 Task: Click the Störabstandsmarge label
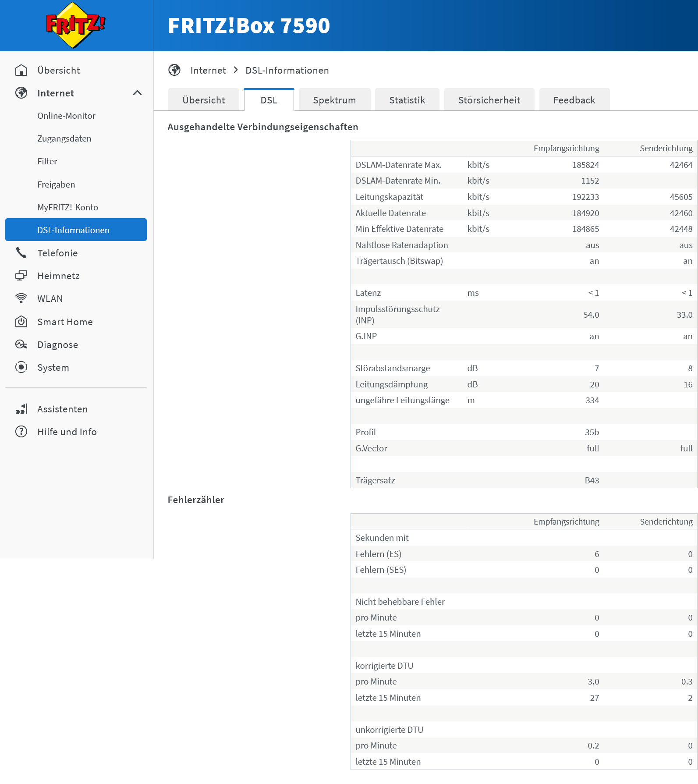(393, 368)
